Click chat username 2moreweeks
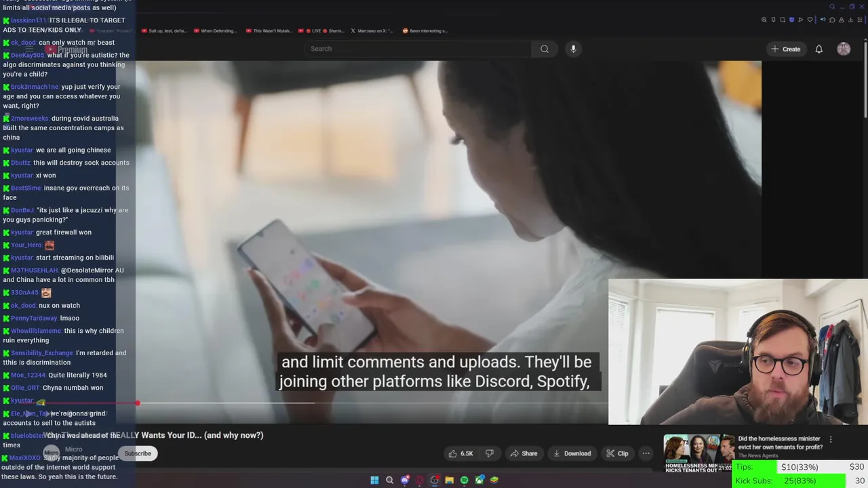 click(30, 118)
